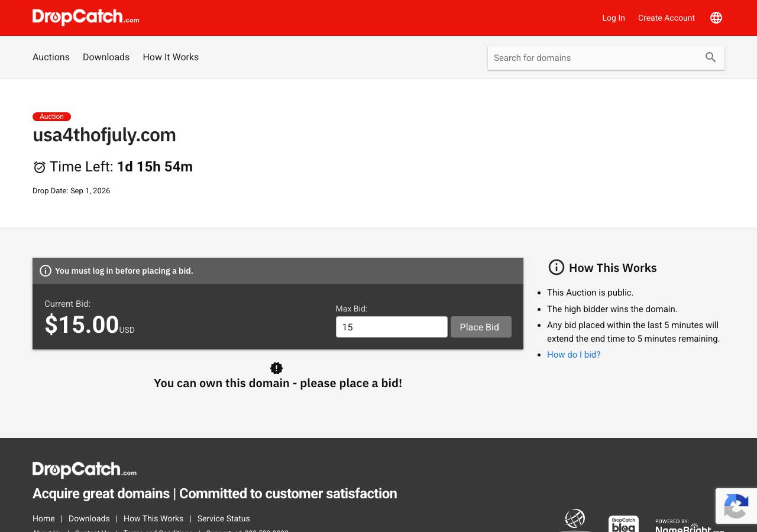The height and width of the screenshot is (532, 757).
Task: Open the Auctions nav item
Action: coord(51,57)
